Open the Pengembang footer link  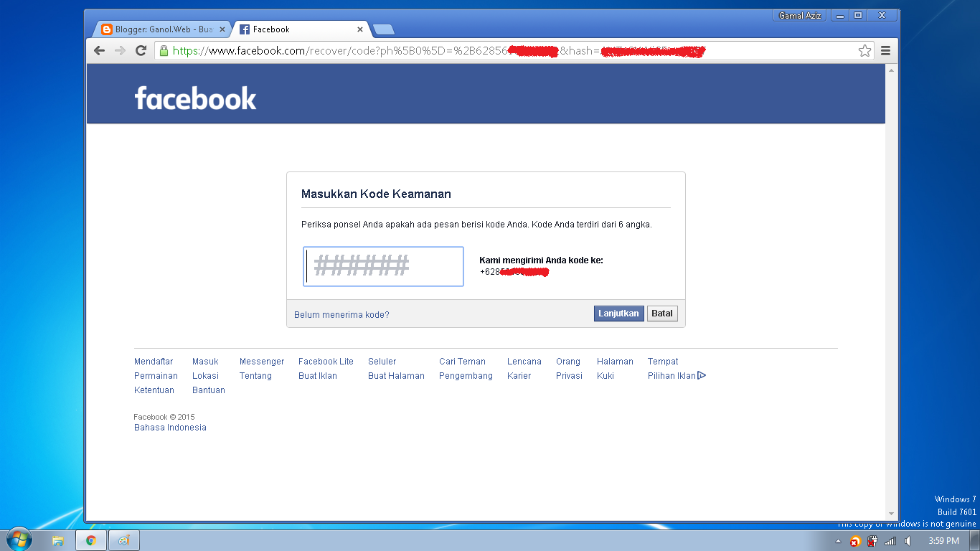466,376
